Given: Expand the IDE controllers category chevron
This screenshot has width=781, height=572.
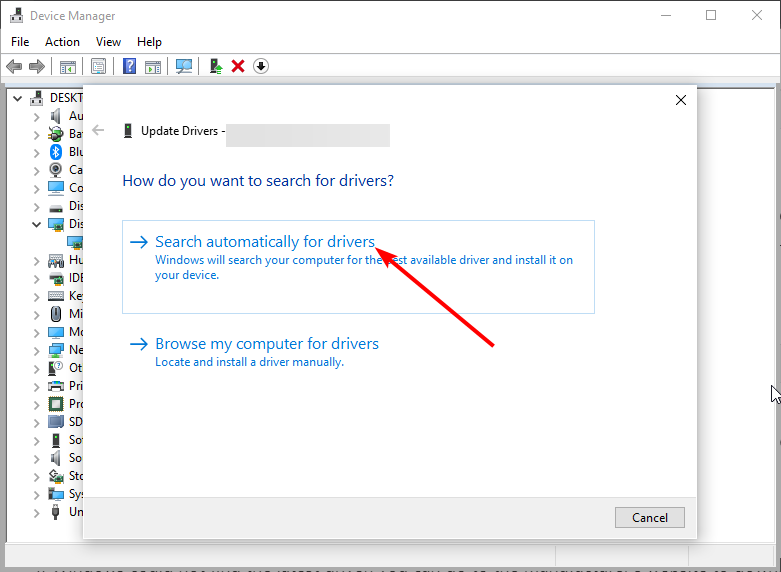Looking at the screenshot, I should 36,279.
